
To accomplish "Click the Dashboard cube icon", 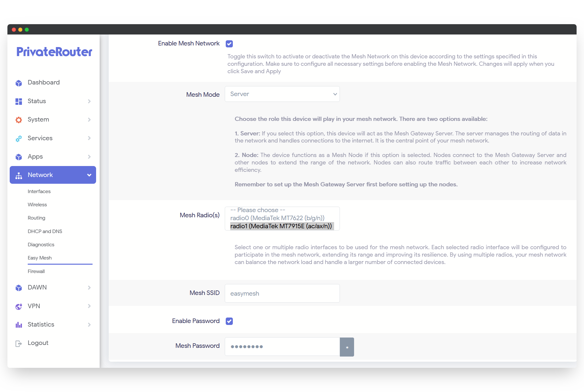I will pyautogui.click(x=19, y=83).
